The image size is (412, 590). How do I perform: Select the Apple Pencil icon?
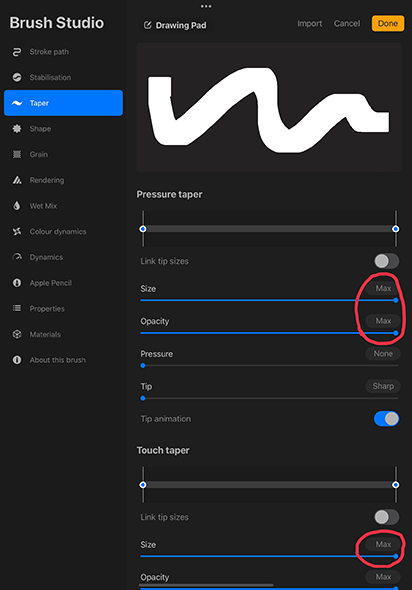[17, 283]
